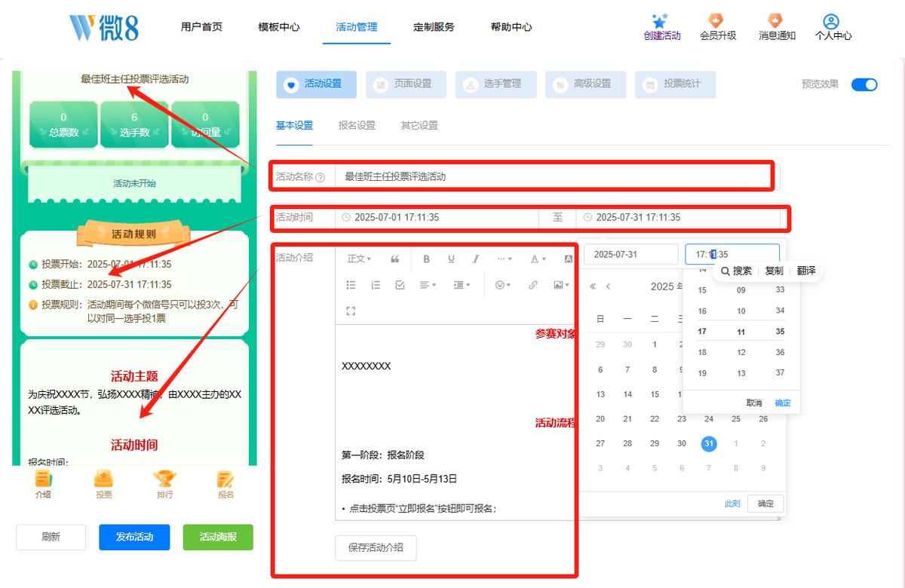
Task: Switch to the 报名设置 sub-tab
Action: point(357,125)
